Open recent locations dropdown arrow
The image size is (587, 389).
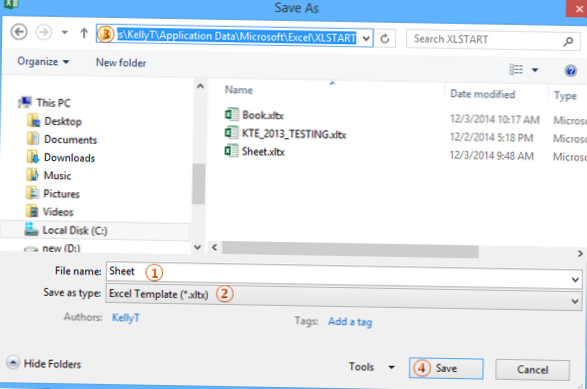pyautogui.click(x=65, y=33)
